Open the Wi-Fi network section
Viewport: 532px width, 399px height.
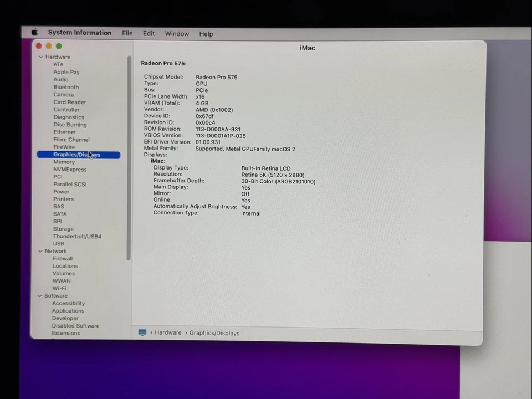[59, 288]
